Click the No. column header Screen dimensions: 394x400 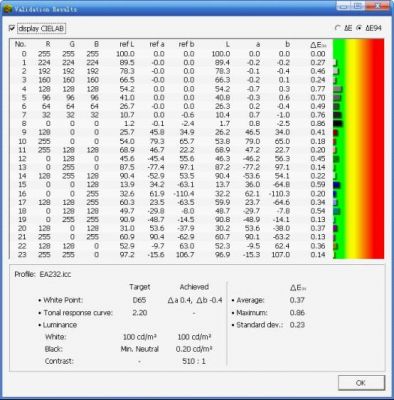point(20,44)
